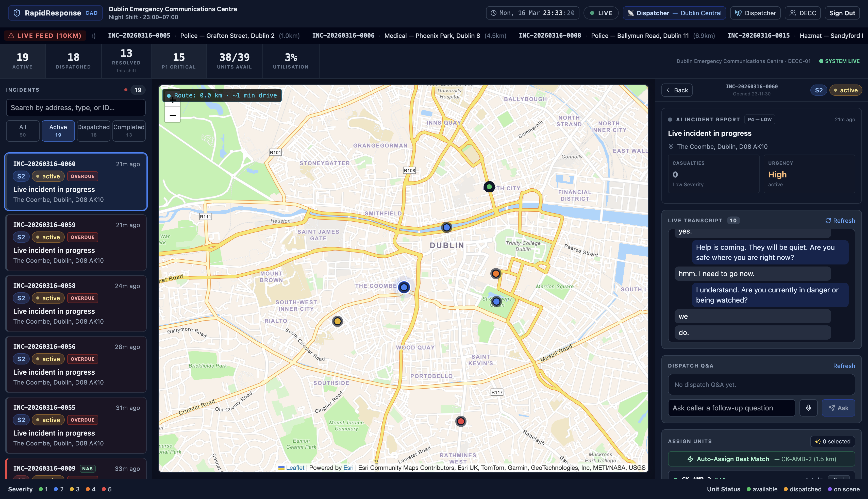868x499 pixels.
Task: Switch to the Dispatched incidents tab
Action: (93, 130)
